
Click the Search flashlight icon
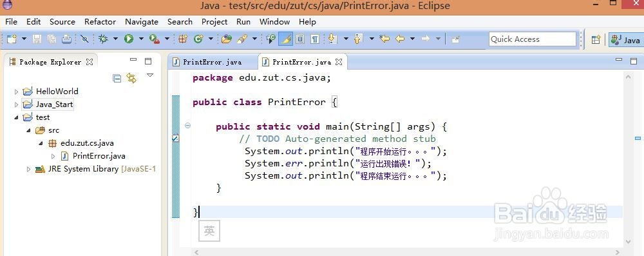pyautogui.click(x=242, y=39)
